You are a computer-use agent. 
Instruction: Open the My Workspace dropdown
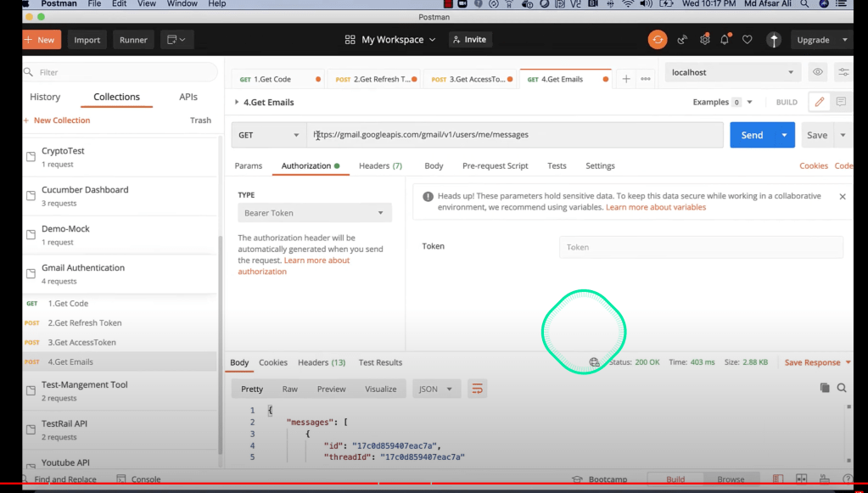point(389,40)
